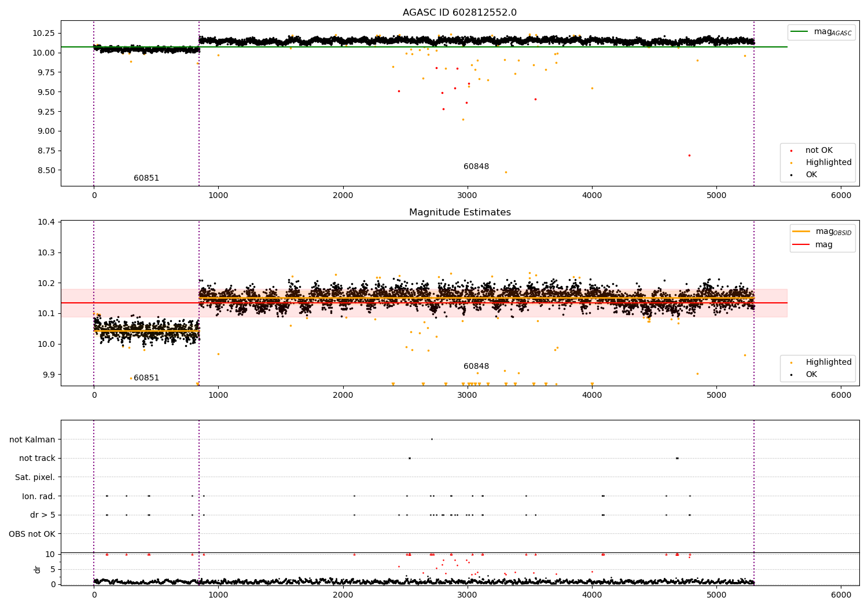Click the 10.3 tick in Magnitude Estimates
This screenshot has width=868, height=608.
[46, 252]
